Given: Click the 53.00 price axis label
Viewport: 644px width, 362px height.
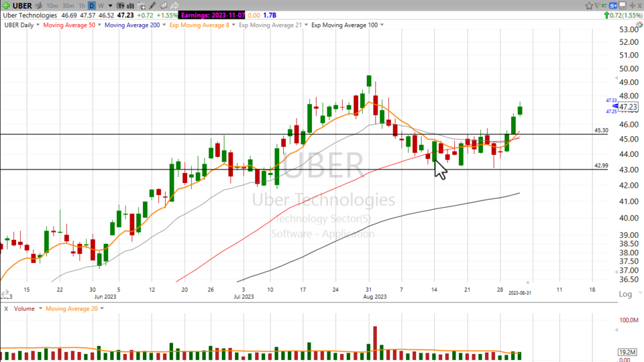Looking at the screenshot, I should click(629, 29).
